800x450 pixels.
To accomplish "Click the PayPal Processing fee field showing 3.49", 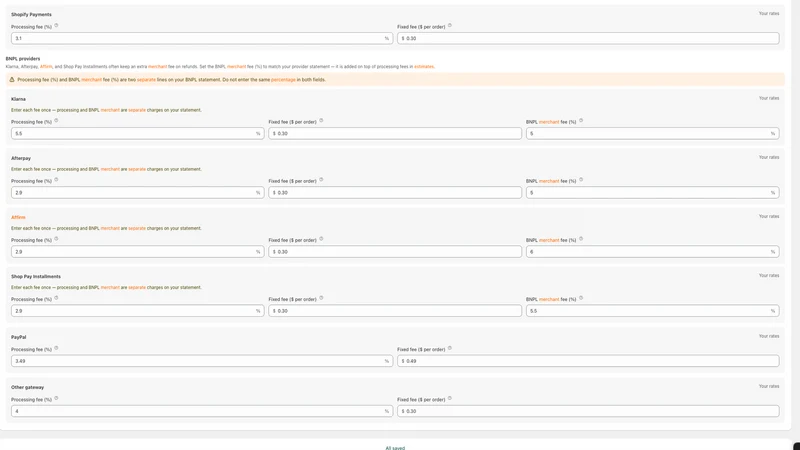I will pyautogui.click(x=202, y=361).
